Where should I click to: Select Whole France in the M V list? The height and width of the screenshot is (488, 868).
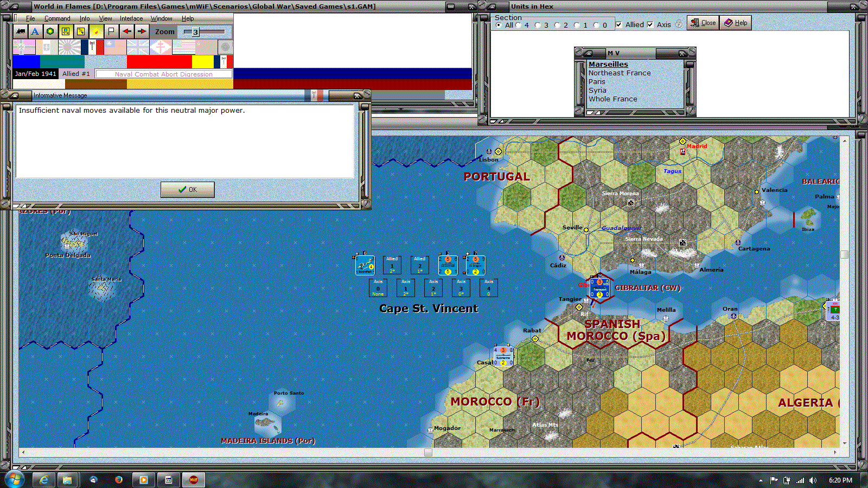tap(613, 99)
